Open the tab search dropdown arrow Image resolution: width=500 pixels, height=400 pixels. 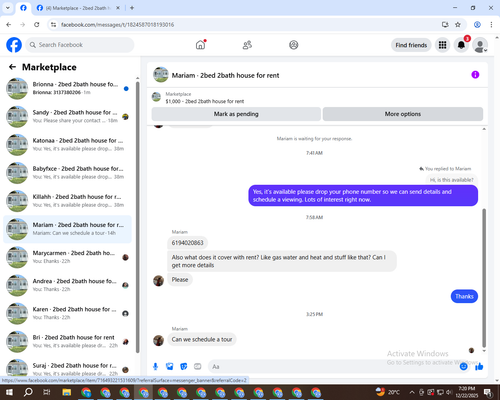[x=7, y=8]
